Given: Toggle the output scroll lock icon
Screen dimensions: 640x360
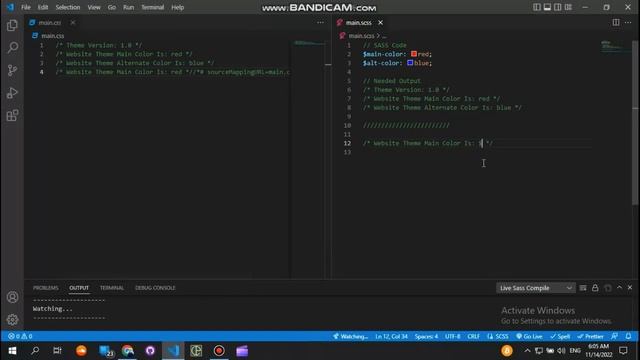Looking at the screenshot, I should (x=595, y=288).
